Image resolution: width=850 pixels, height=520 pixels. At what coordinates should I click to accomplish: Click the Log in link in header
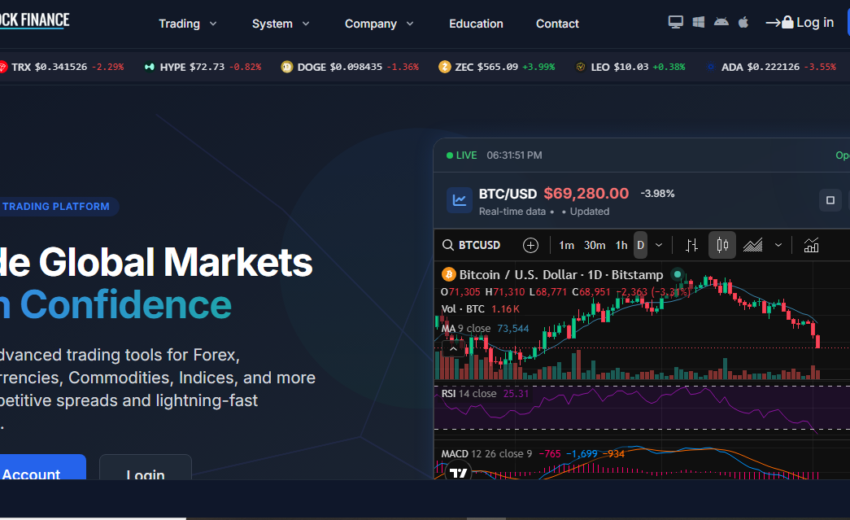[x=800, y=22]
